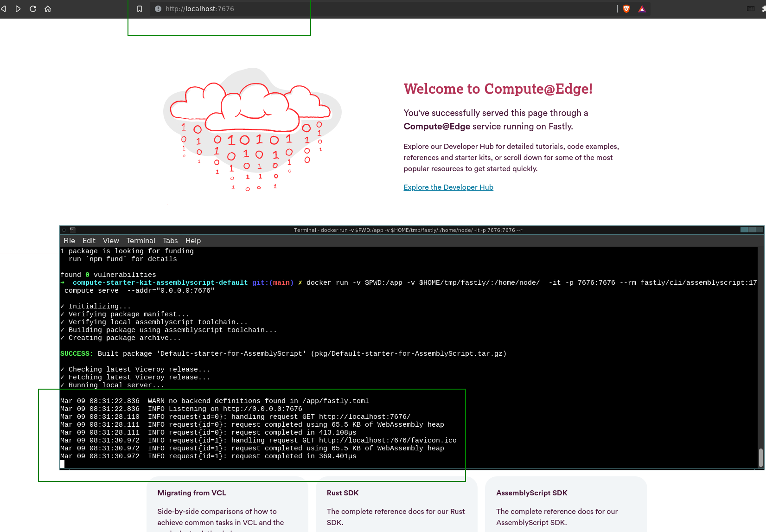Click the terminal title bar text
Screen dimensions: 766x532
point(408,230)
